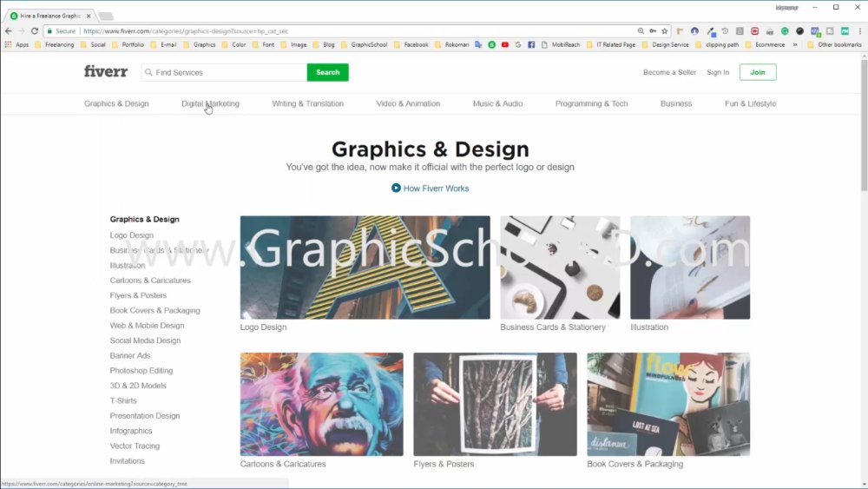The width and height of the screenshot is (868, 489).
Task: Expand the Social bookmarks folder
Action: pyautogui.click(x=93, y=44)
